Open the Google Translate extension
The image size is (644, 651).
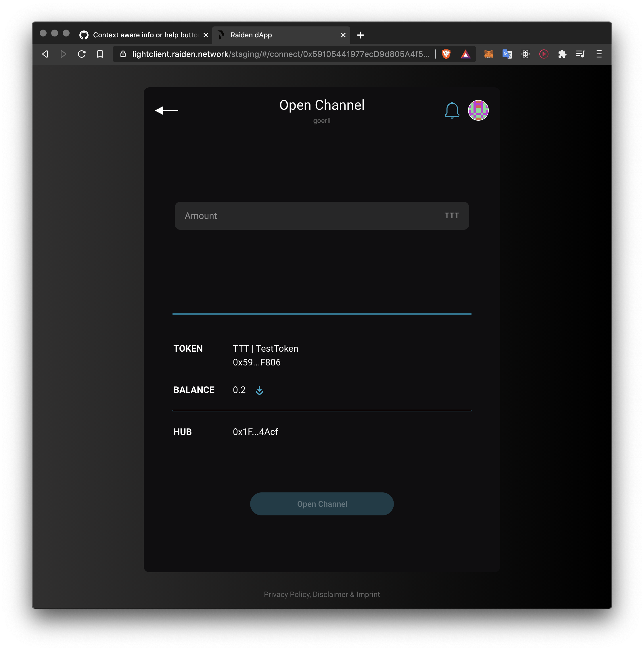[x=507, y=54]
